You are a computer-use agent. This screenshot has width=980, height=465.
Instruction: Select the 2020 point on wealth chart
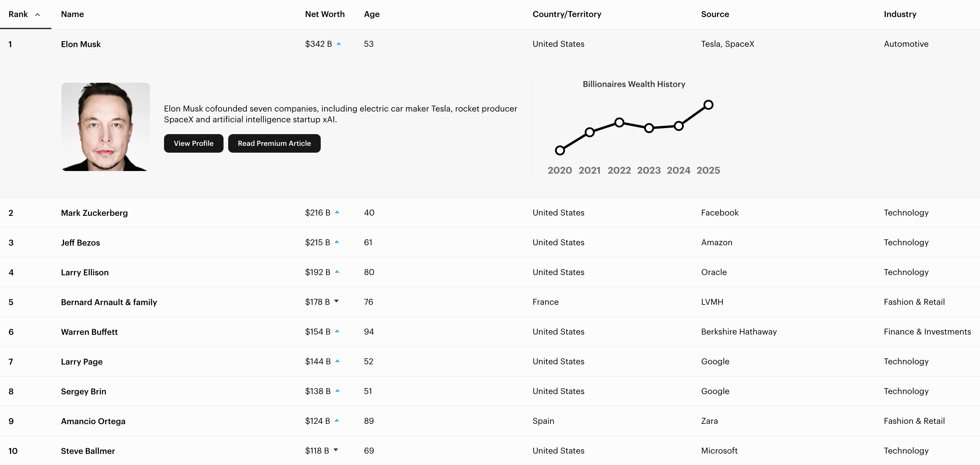point(560,150)
